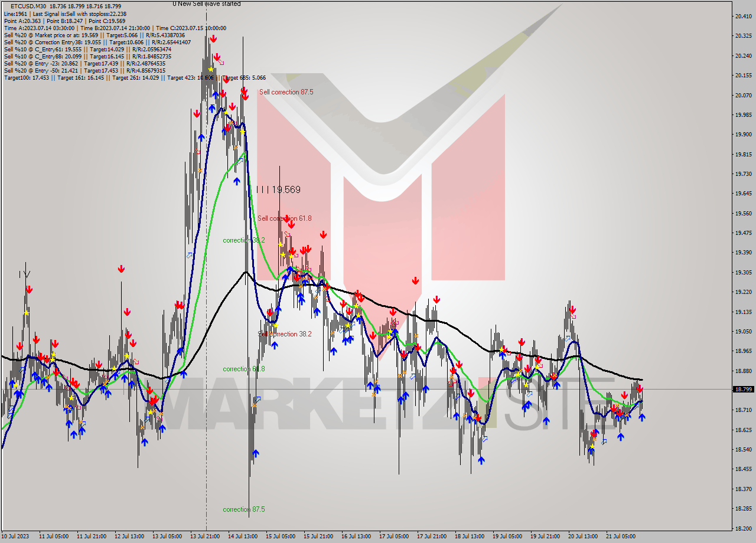Click the 19.560 price axis label
Image resolution: width=756 pixels, height=543 pixels.
(x=743, y=213)
